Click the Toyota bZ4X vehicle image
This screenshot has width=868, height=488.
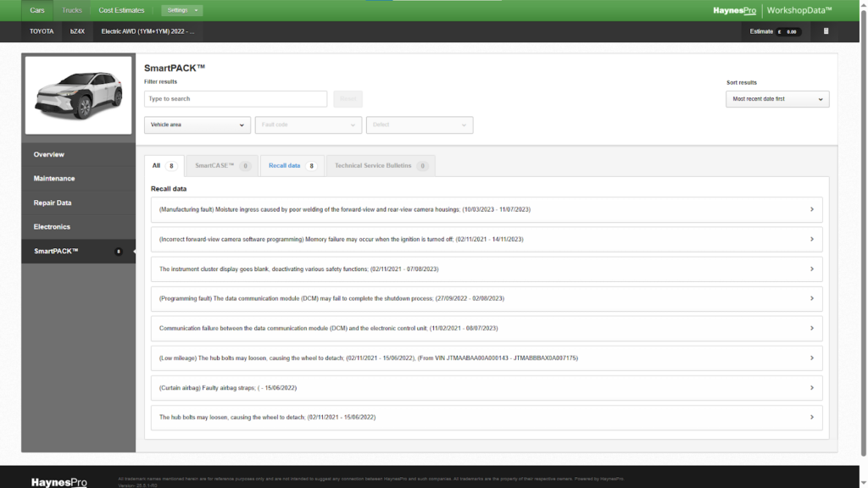pos(78,95)
